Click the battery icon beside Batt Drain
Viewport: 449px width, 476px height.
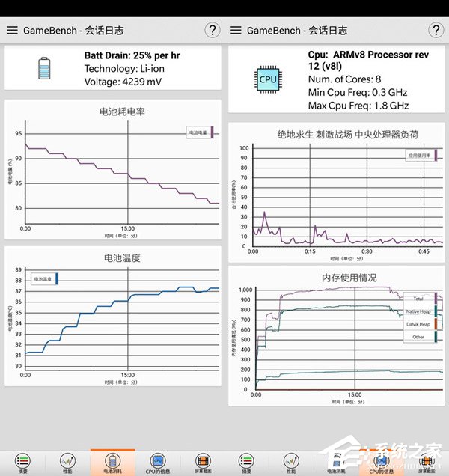[46, 69]
